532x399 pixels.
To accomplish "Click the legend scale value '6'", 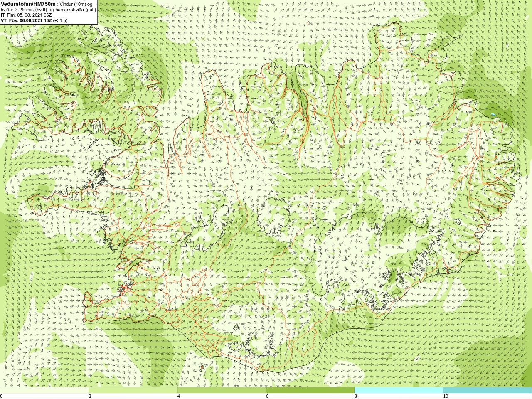I will coord(267,396).
